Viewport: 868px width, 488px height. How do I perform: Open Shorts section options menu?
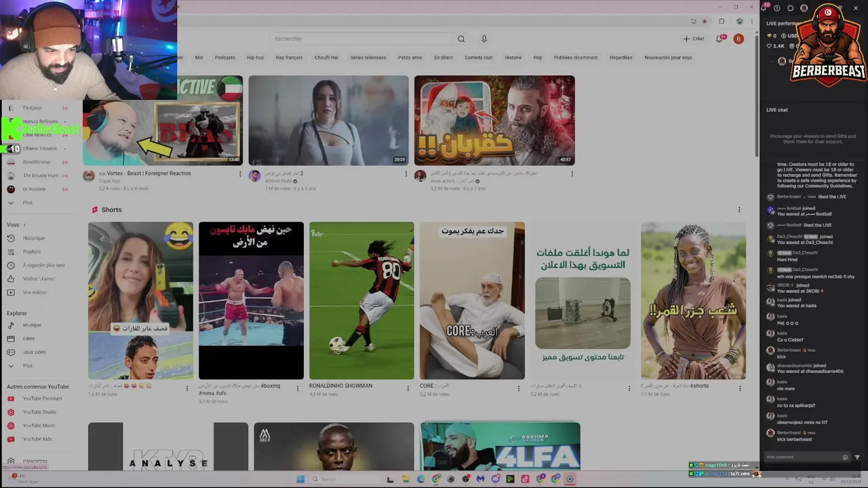point(739,210)
